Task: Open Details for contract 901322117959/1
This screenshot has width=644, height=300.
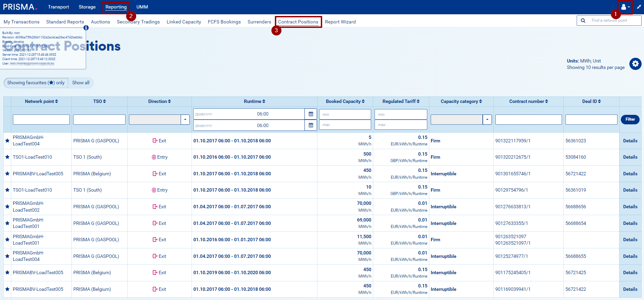Action: pos(630,141)
